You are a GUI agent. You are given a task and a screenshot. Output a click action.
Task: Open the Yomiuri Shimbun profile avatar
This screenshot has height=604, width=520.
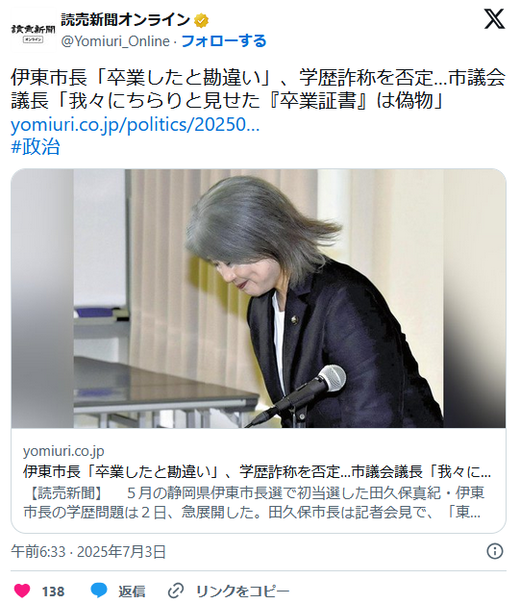coord(33,32)
